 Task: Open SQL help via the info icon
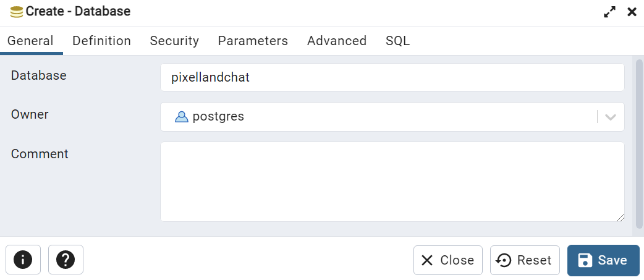pos(23,260)
